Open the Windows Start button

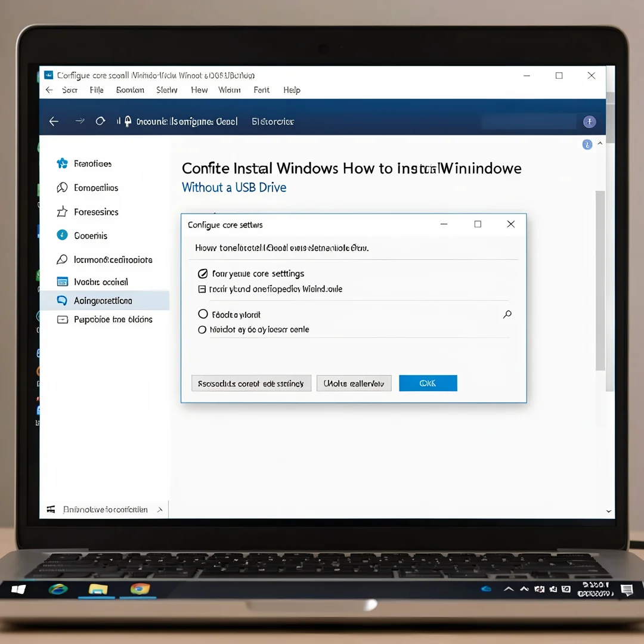coord(18,590)
